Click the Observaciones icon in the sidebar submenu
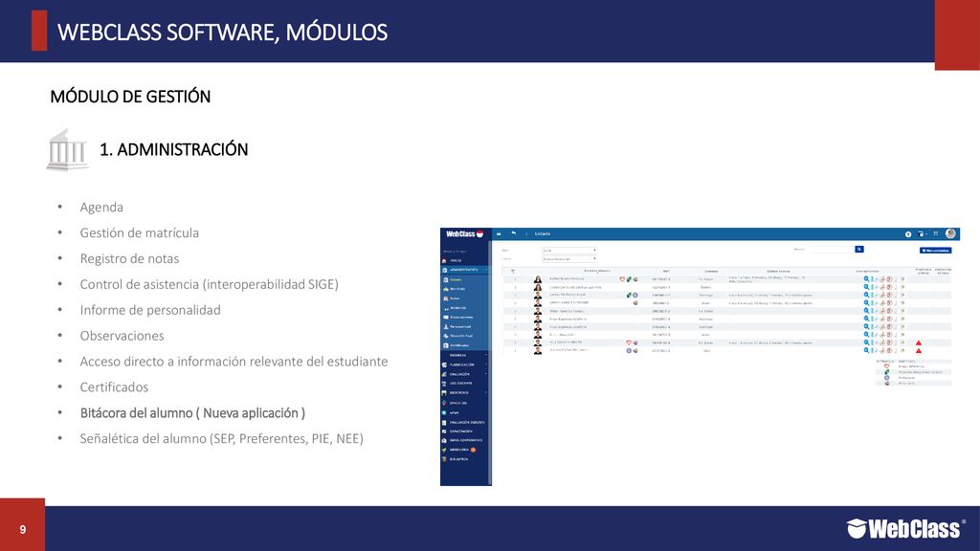This screenshot has height=551, width=980. pos(446,318)
